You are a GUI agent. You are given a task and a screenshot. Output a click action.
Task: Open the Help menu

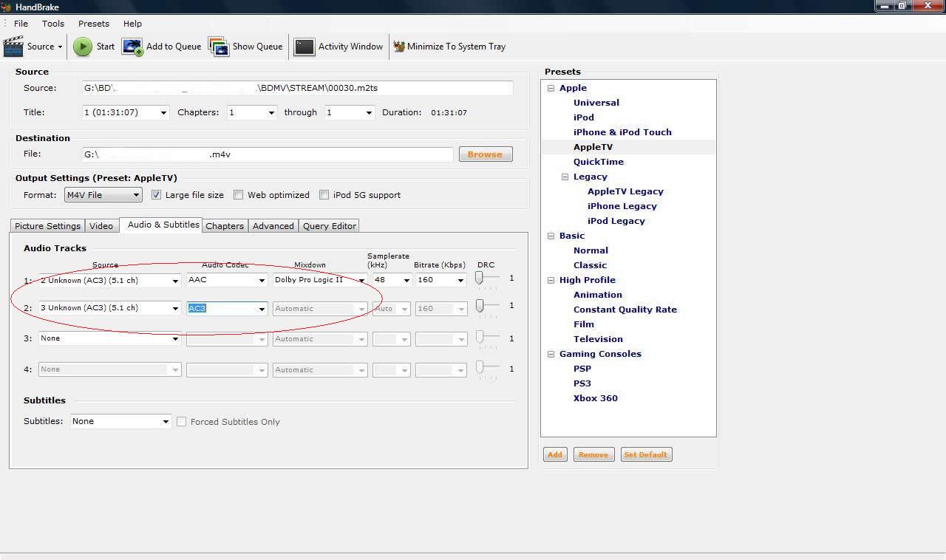132,24
